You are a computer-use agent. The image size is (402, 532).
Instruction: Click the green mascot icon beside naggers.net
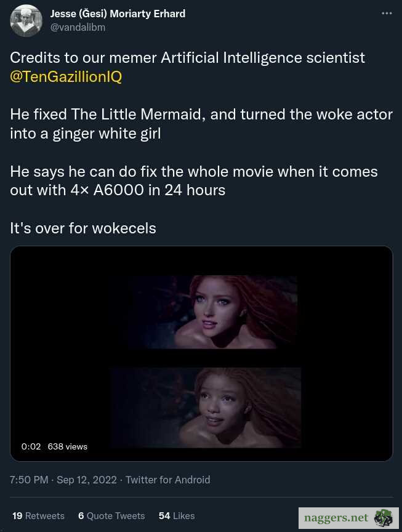(383, 518)
